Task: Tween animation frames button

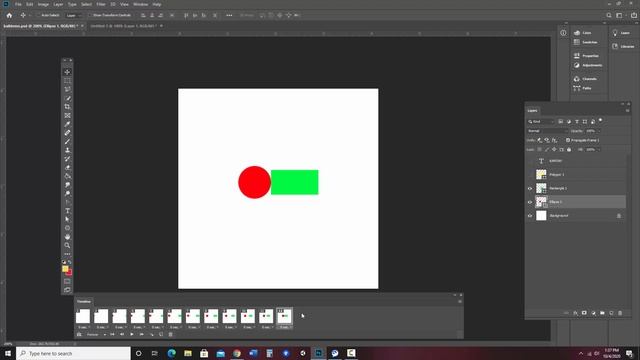Action: click(x=151, y=335)
